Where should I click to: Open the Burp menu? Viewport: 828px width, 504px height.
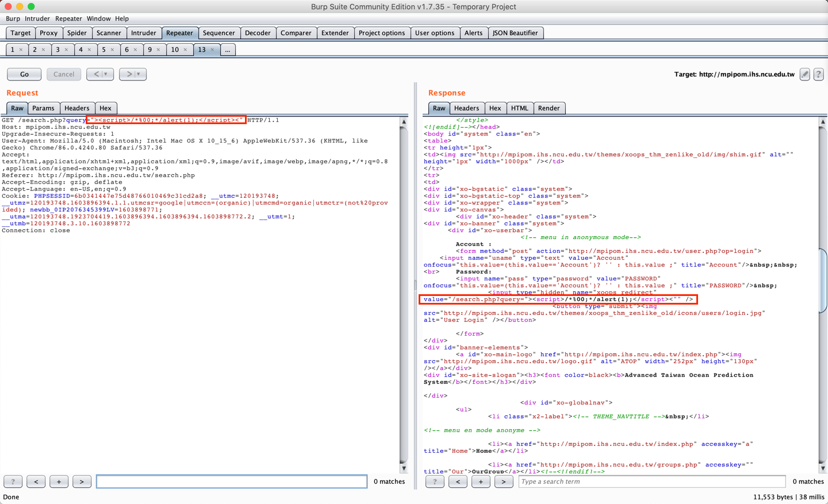[x=13, y=18]
